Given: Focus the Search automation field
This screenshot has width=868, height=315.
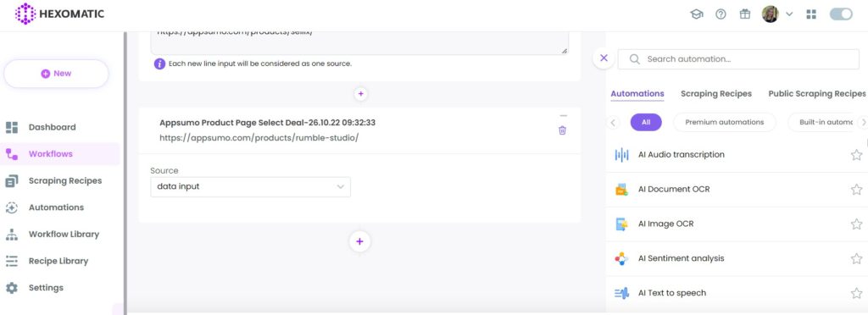Looking at the screenshot, I should tap(738, 59).
